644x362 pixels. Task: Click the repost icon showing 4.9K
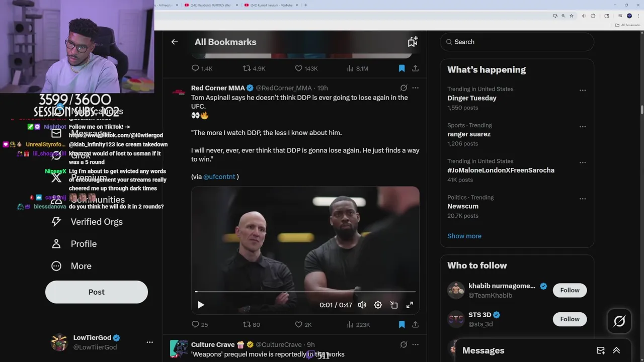point(247,68)
